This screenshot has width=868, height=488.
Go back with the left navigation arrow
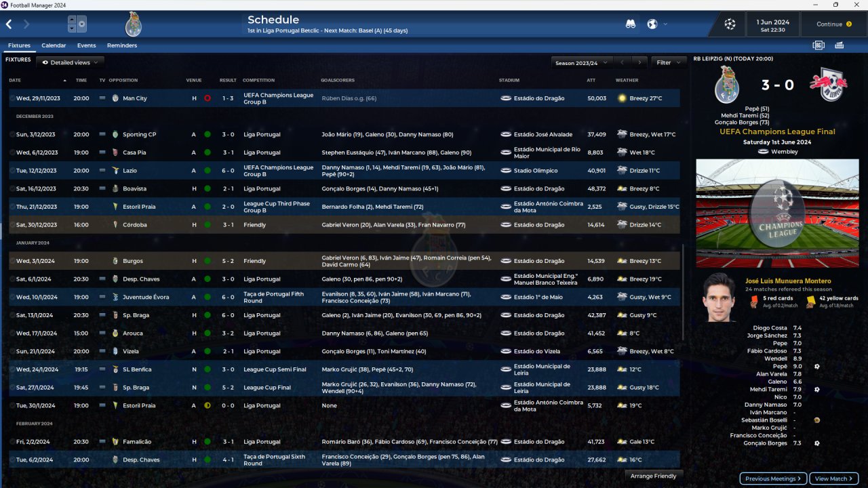[9, 24]
